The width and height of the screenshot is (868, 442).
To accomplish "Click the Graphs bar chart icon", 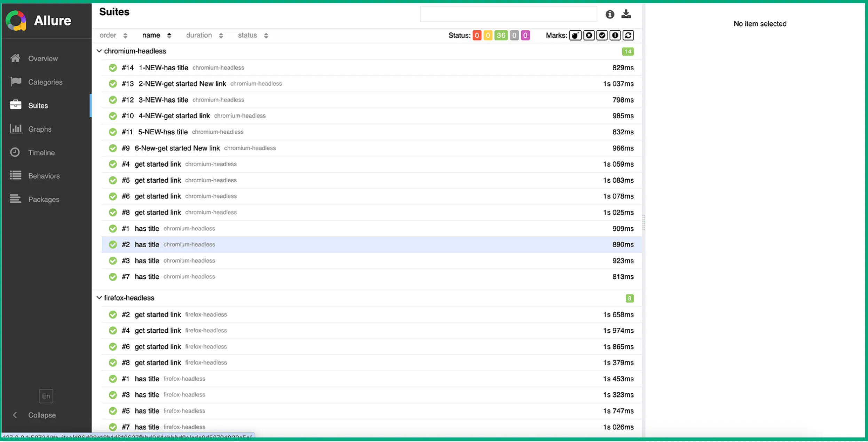I will click(x=16, y=129).
